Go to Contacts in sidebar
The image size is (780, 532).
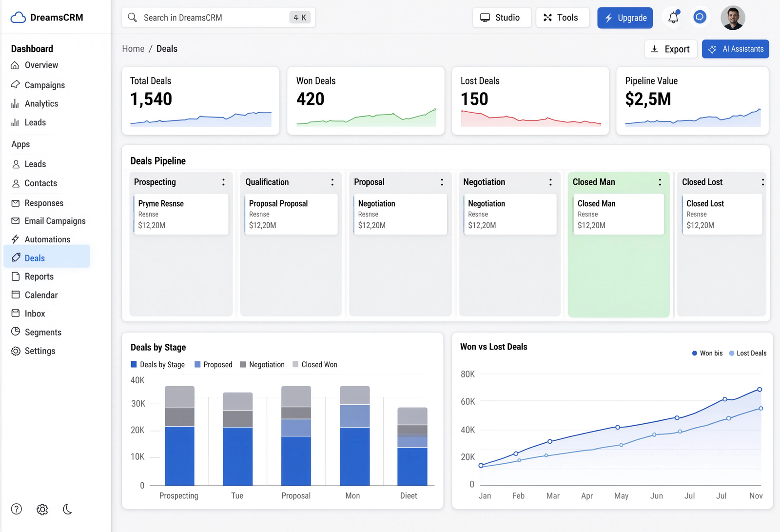click(41, 183)
